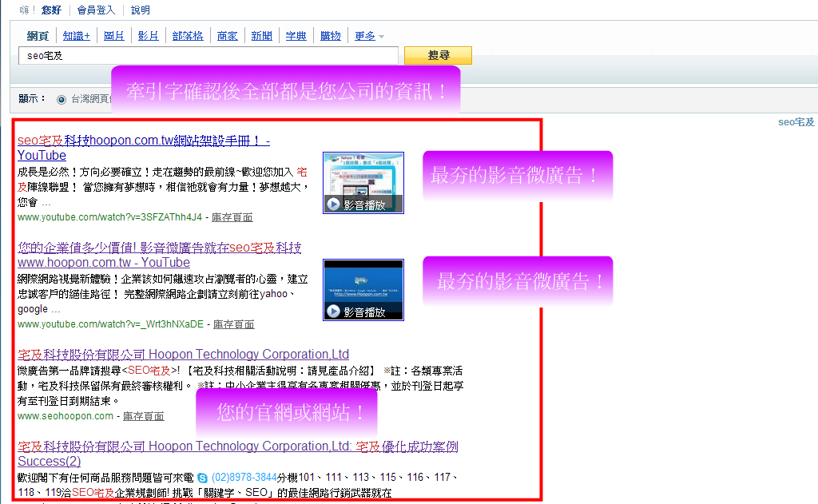Image resolution: width=818 pixels, height=504 pixels.
Task: Open the 宅及科技股份有限公司 Hoopon Technology Corporation,Ltd result
Action: tap(183, 355)
